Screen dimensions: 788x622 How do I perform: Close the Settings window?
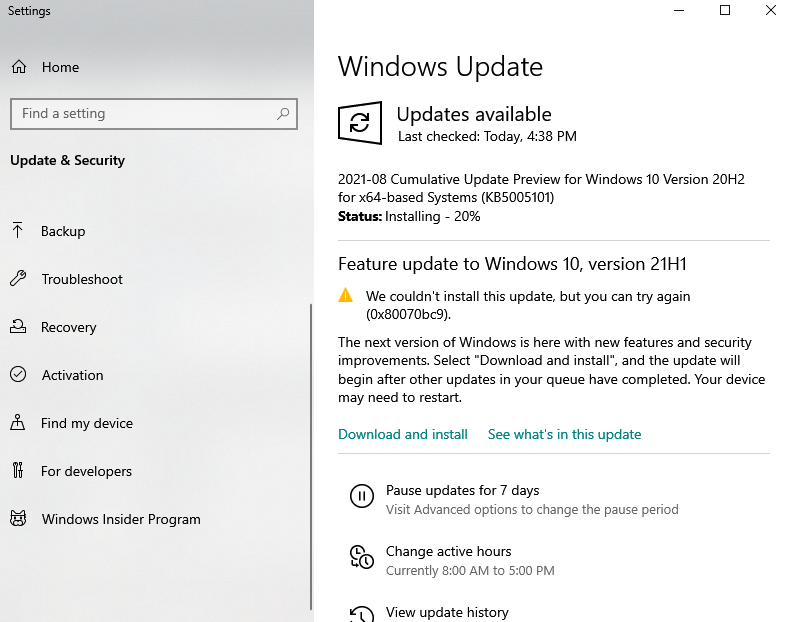coord(770,10)
